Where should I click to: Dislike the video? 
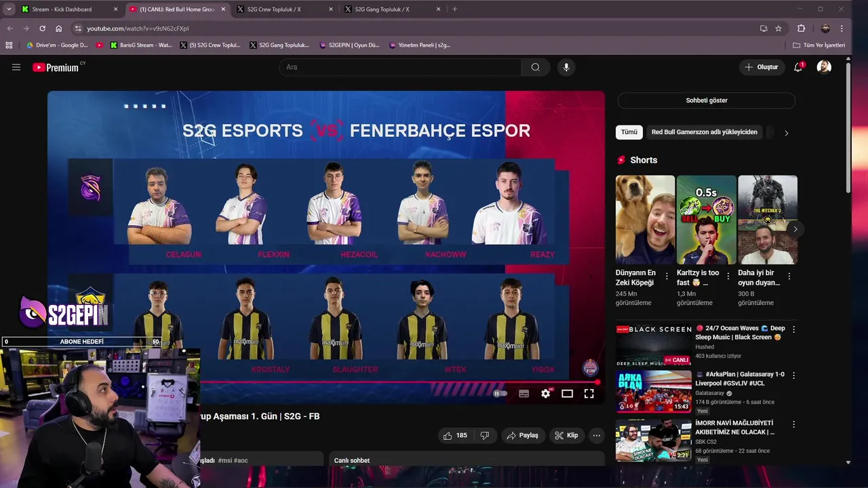tap(485, 435)
